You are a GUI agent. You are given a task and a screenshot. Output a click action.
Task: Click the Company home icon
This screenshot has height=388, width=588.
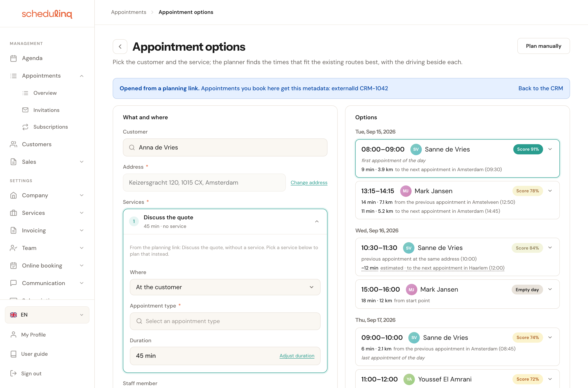pyautogui.click(x=13, y=195)
